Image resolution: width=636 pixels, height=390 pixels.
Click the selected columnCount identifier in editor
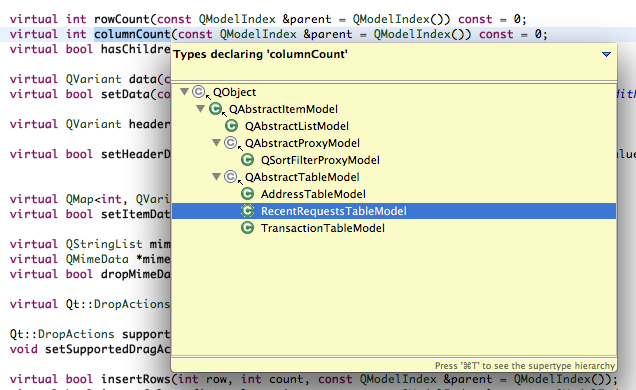click(x=132, y=34)
